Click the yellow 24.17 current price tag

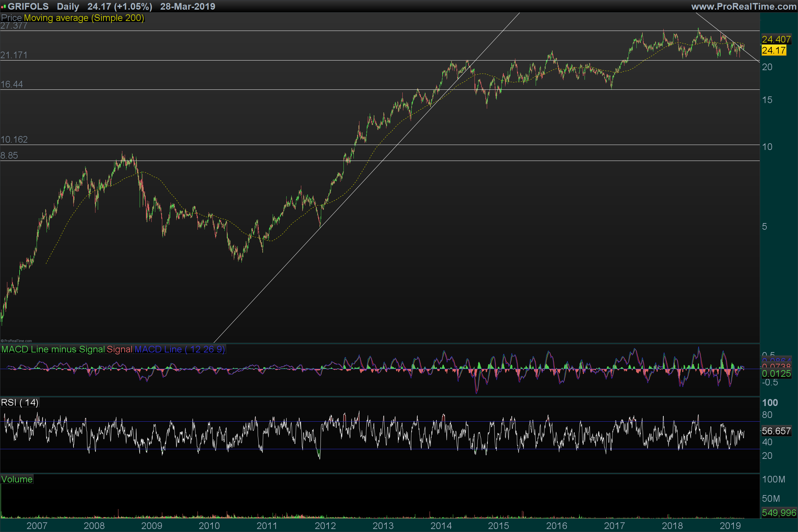774,51
